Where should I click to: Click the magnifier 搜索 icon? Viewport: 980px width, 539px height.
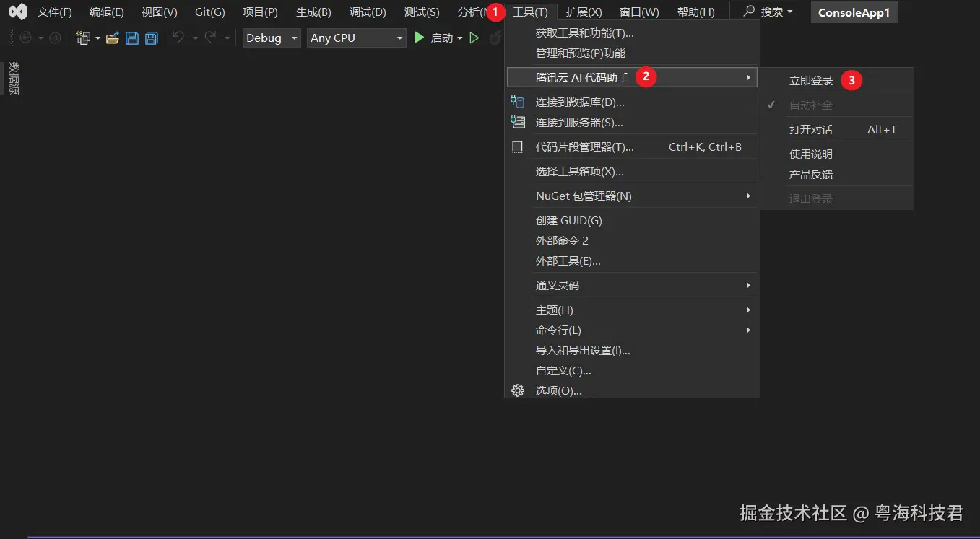[750, 12]
